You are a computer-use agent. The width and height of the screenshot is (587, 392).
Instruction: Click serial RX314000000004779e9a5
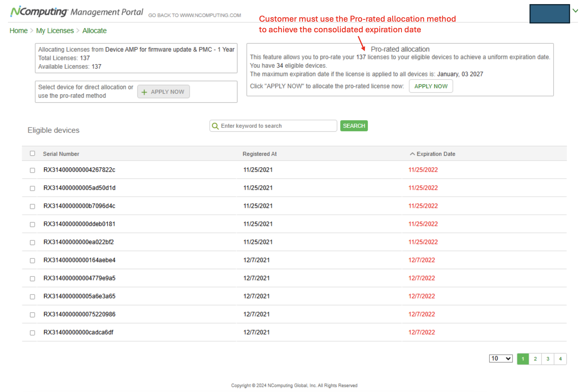point(79,278)
